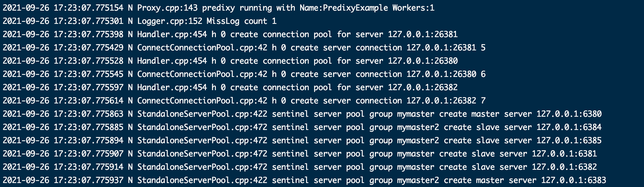Click the ConnectConnectionPool line ending '26382 7'

pyautogui.click(x=244, y=101)
